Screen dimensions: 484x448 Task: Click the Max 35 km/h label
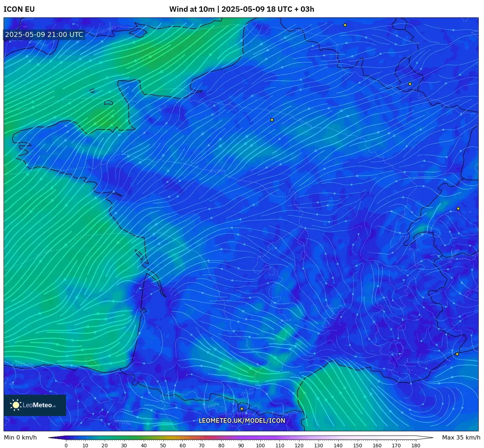[x=461, y=437]
